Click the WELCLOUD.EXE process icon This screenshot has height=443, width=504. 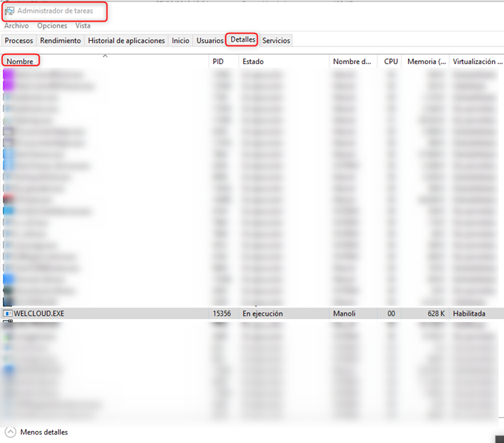tap(8, 313)
